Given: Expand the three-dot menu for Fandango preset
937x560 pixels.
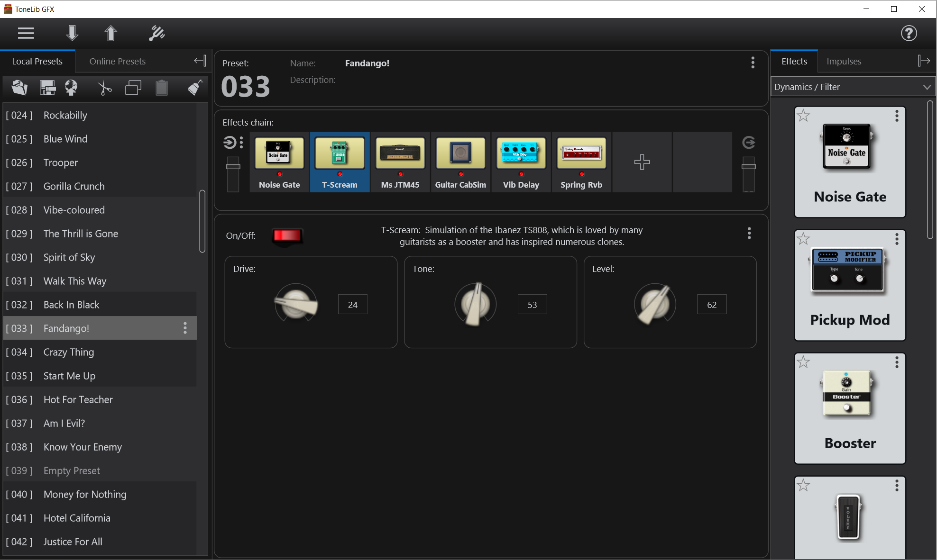Looking at the screenshot, I should [x=186, y=327].
